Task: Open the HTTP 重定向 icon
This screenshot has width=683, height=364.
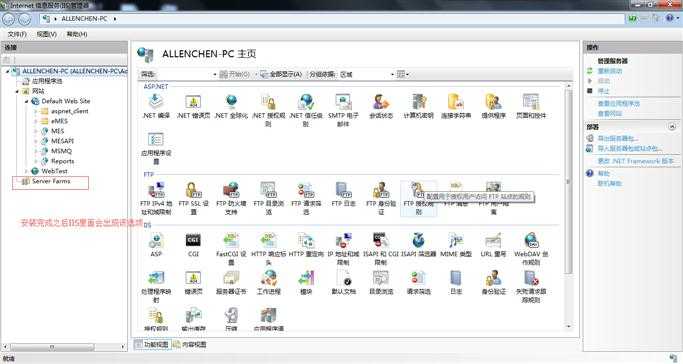Action: (x=306, y=240)
